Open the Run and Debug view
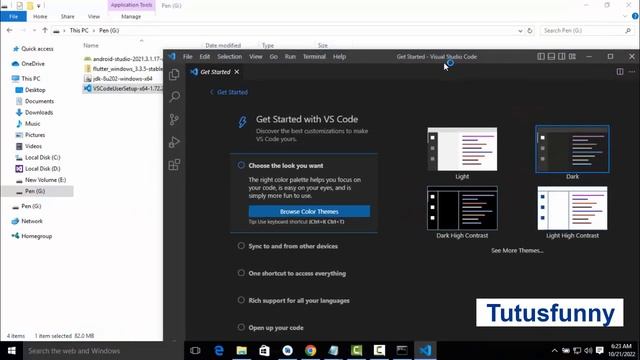This screenshot has width=640, height=360. pos(174,142)
